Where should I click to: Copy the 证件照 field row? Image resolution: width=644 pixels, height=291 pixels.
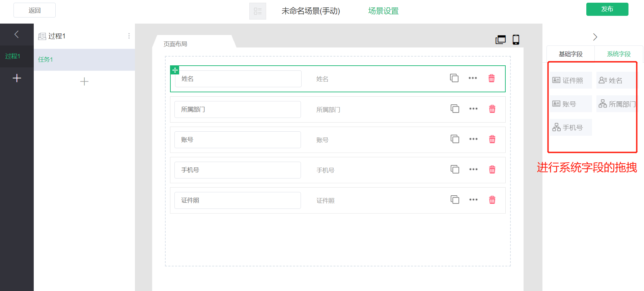click(x=455, y=200)
